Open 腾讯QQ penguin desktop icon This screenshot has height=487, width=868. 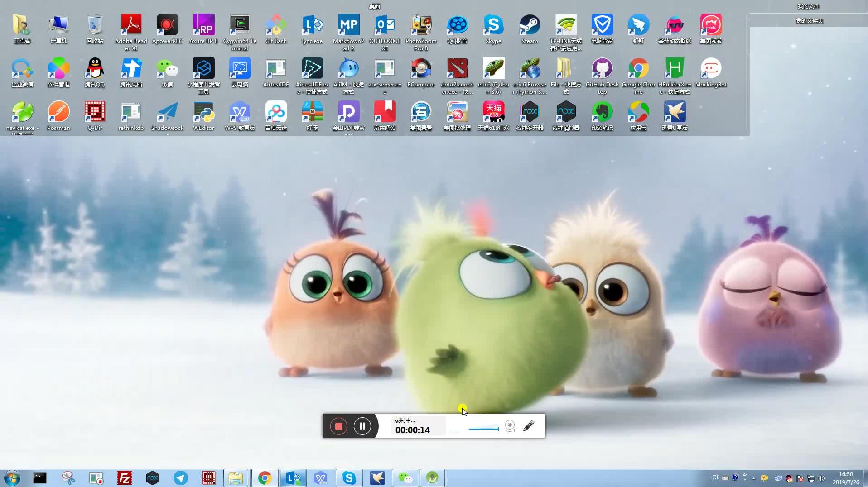coord(95,72)
